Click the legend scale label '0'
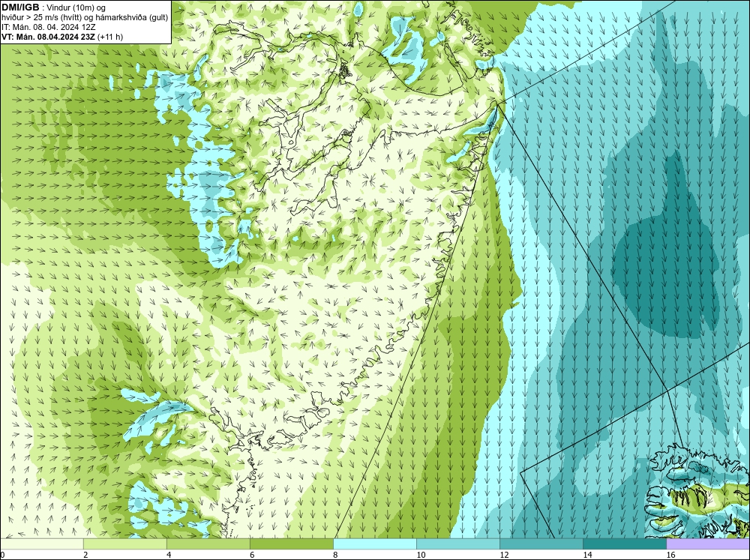 (x=2, y=555)
